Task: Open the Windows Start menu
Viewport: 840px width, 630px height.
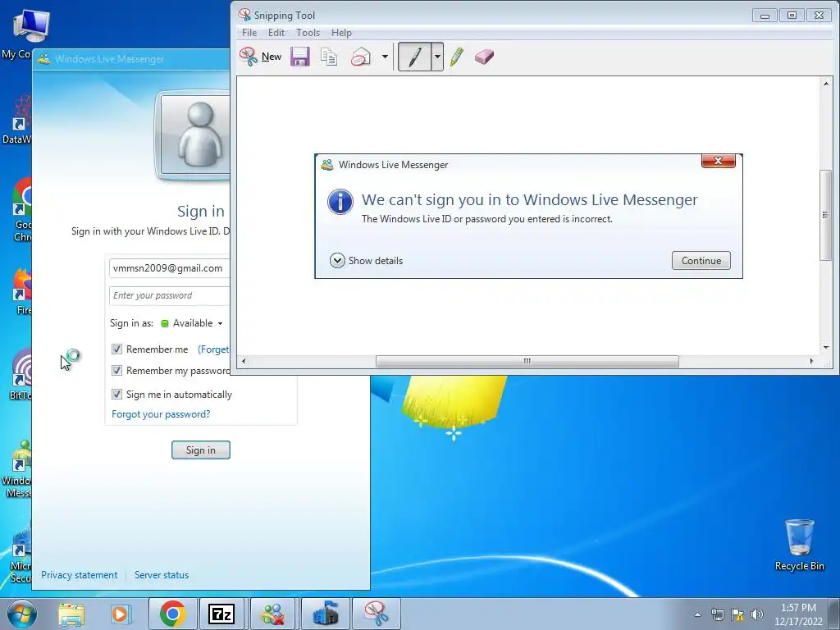Action: [x=21, y=614]
